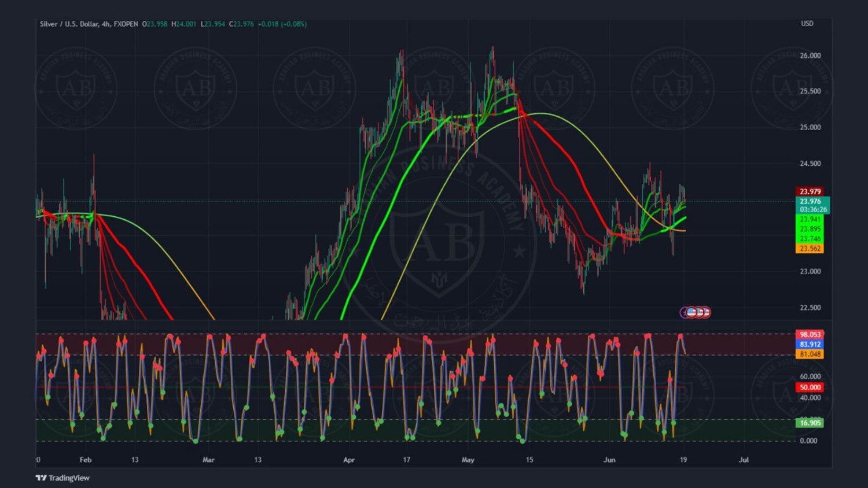This screenshot has height=488, width=868.
Task: Click the Jul label on time axis
Action: coord(744,460)
